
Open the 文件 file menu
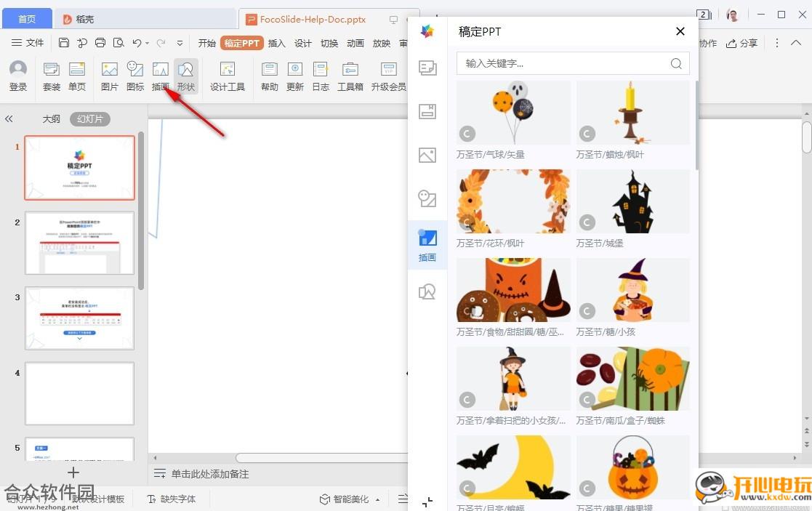click(x=28, y=43)
